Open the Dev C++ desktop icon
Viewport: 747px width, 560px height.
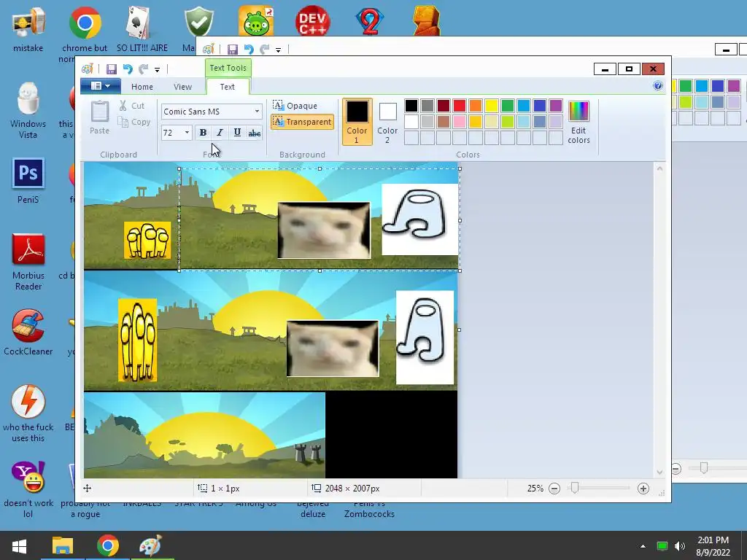(x=312, y=20)
